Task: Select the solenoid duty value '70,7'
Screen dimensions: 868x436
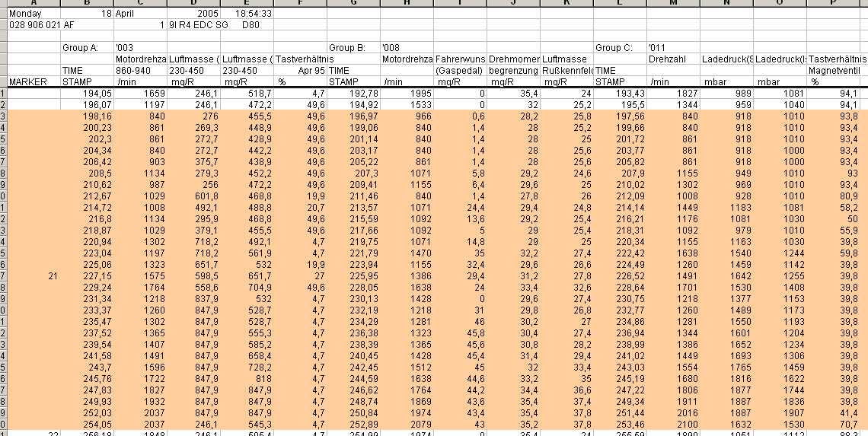Action: pos(832,425)
